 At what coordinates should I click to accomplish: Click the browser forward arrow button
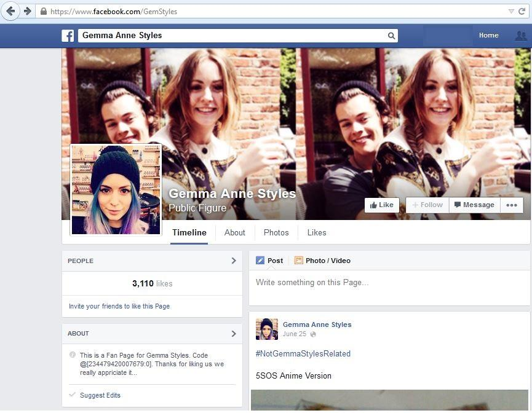tap(27, 11)
